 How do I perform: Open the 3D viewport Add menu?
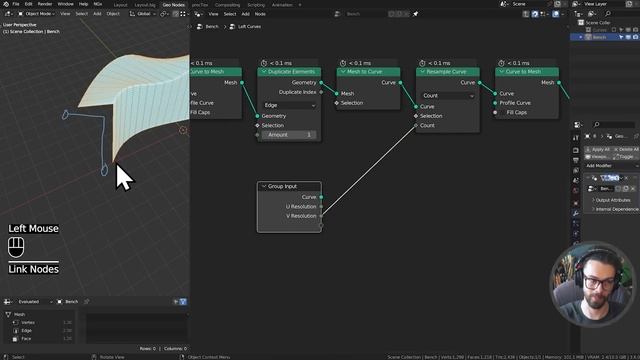point(97,14)
